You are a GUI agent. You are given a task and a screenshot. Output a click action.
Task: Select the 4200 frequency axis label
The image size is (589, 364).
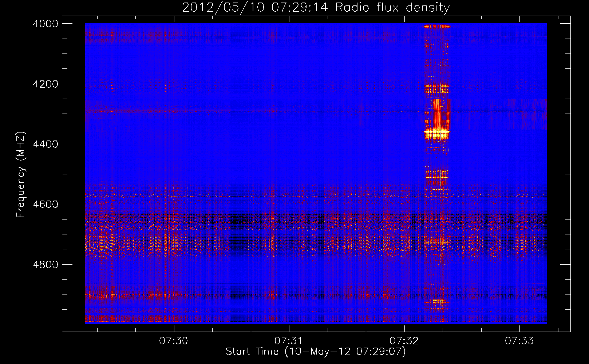pos(45,84)
